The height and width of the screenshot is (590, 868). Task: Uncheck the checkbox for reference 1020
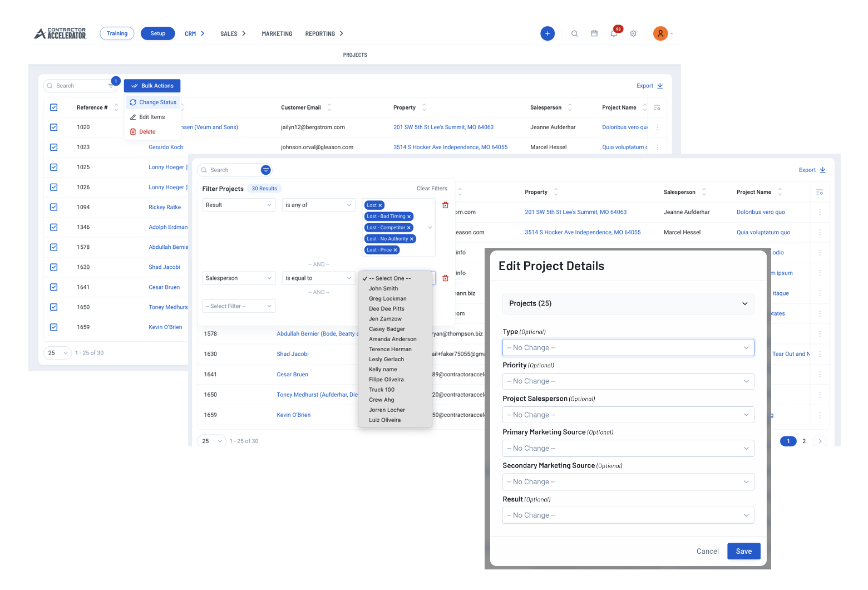(54, 127)
